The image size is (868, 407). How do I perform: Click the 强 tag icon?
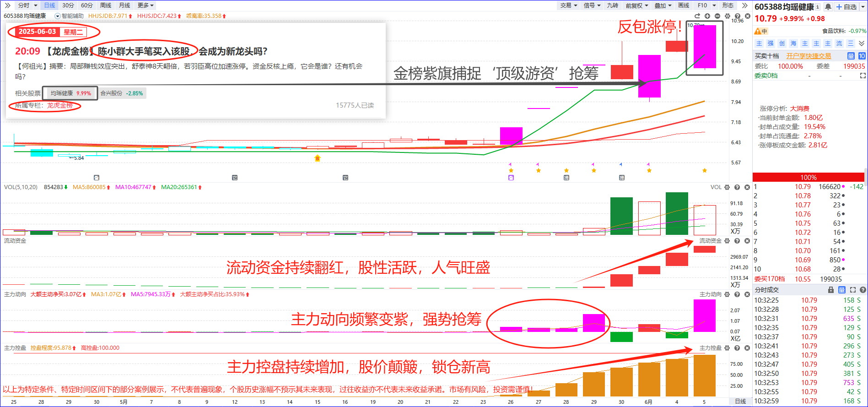[771, 43]
